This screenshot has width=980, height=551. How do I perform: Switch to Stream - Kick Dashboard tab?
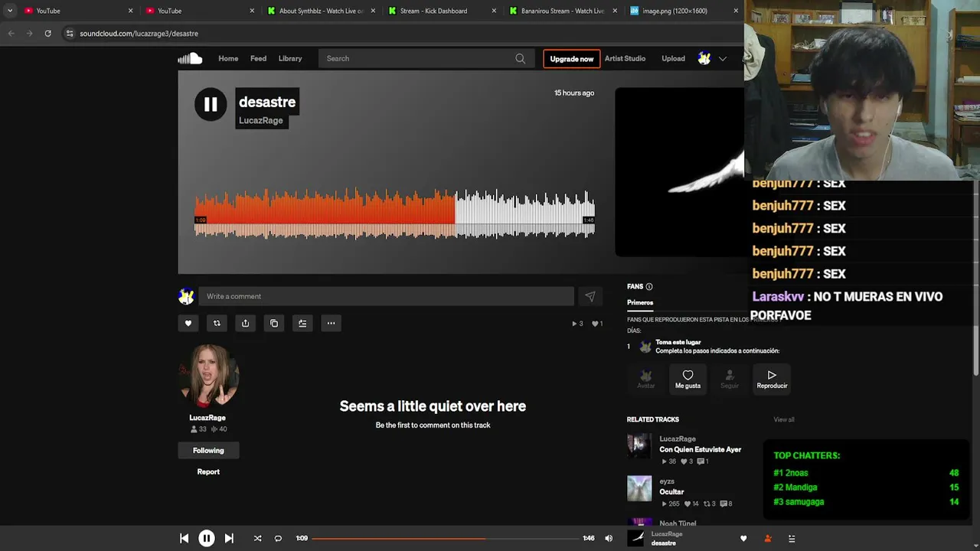coord(440,11)
